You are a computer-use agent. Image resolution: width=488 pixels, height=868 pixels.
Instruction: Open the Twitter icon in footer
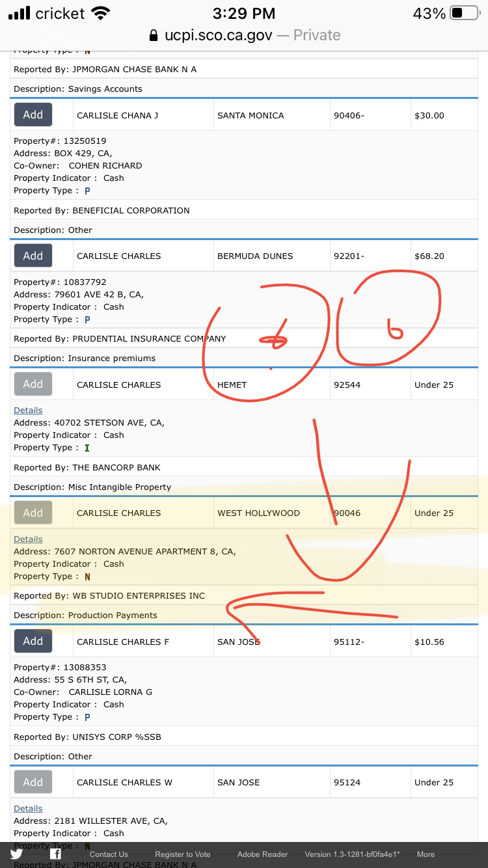(16, 854)
